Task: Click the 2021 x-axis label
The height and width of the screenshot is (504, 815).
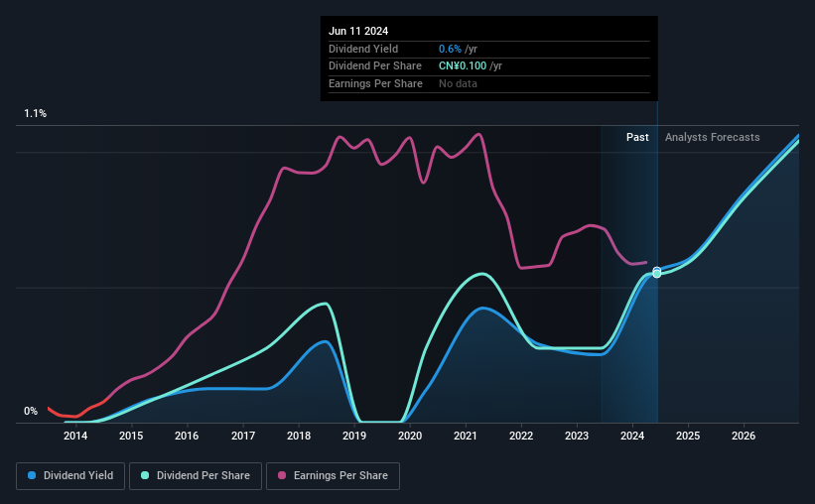Action: click(466, 436)
